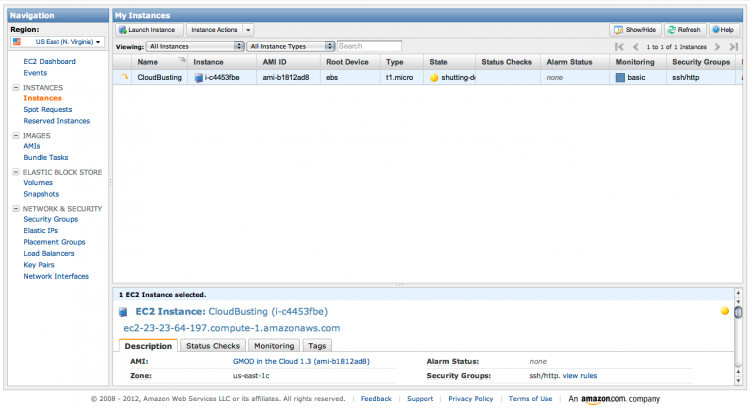Click the Show/Hide columns button
The width and height of the screenshot is (750, 409).
point(635,30)
